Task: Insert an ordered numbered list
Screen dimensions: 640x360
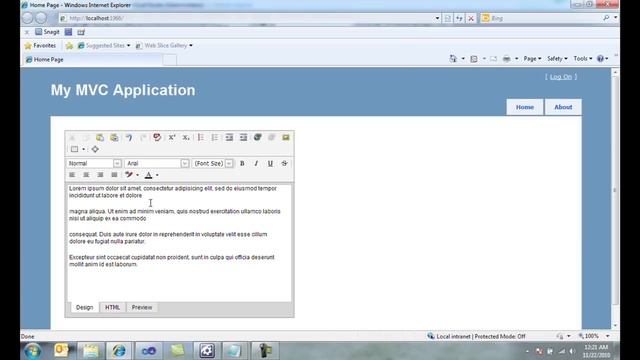Action: [x=200, y=138]
